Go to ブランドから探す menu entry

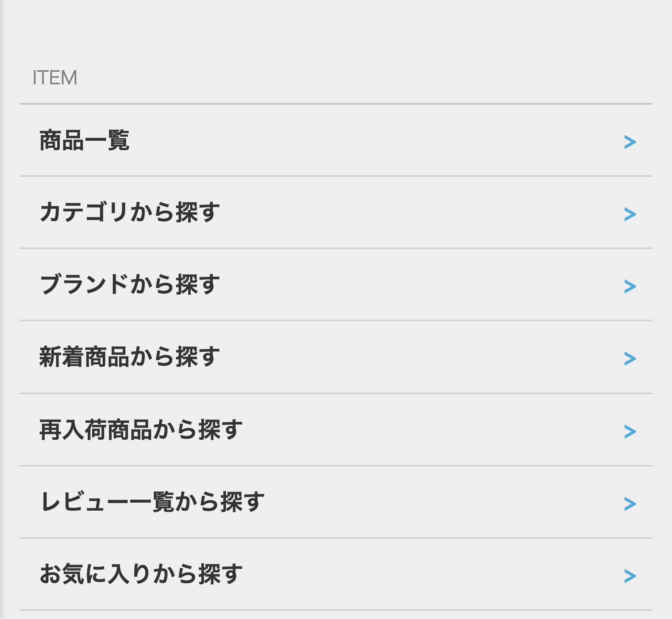click(130, 284)
